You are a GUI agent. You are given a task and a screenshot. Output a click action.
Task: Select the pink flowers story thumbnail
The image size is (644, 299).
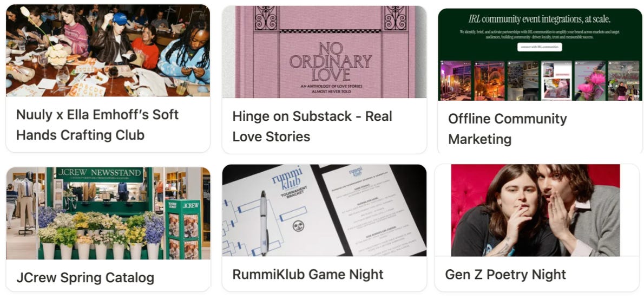pyautogui.click(x=590, y=80)
